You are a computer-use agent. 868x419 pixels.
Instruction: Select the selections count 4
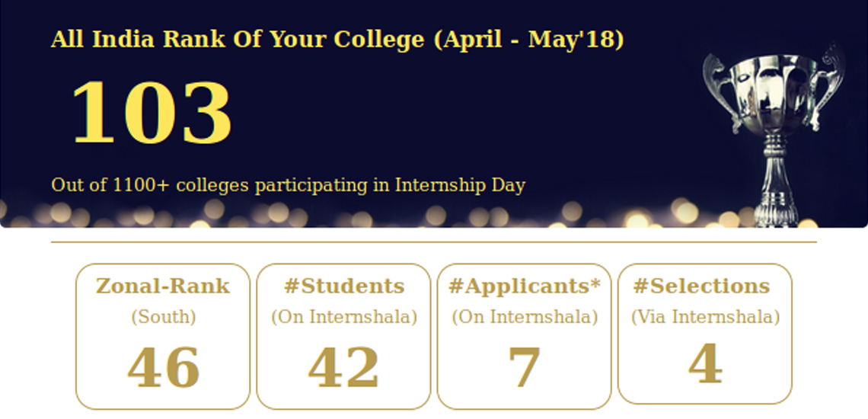(705, 364)
